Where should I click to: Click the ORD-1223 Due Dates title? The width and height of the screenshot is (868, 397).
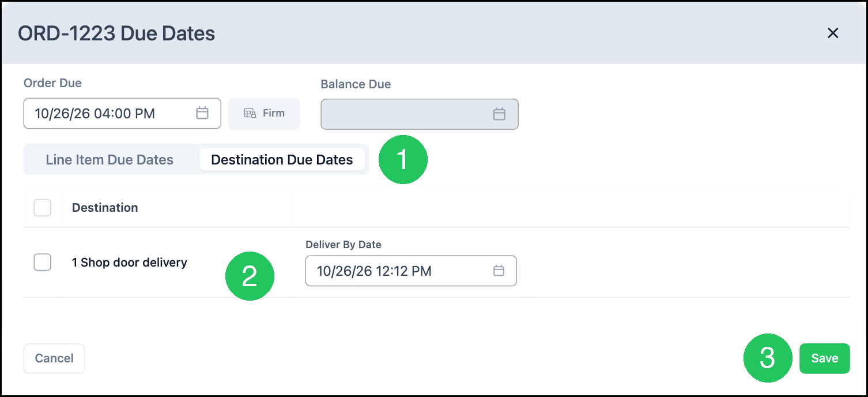point(116,33)
